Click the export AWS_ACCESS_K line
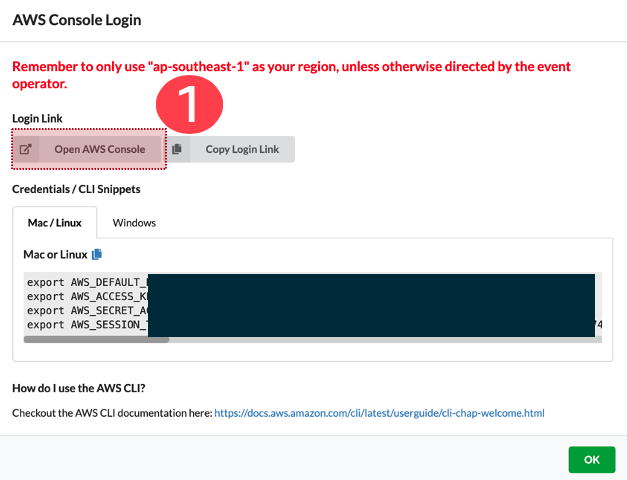 [87, 296]
